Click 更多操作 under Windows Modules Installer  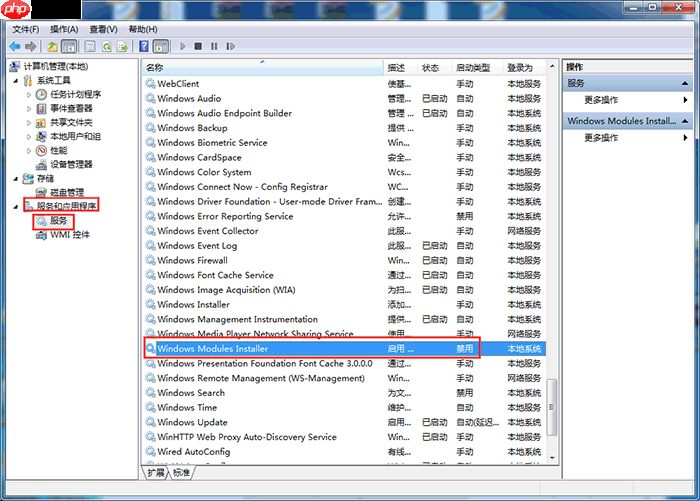(601, 138)
